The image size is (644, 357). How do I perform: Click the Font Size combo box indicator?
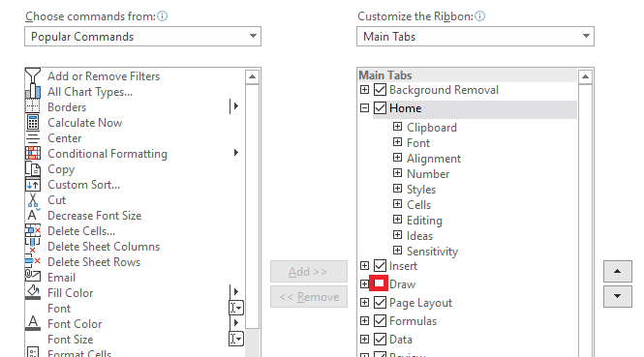pyautogui.click(x=236, y=339)
